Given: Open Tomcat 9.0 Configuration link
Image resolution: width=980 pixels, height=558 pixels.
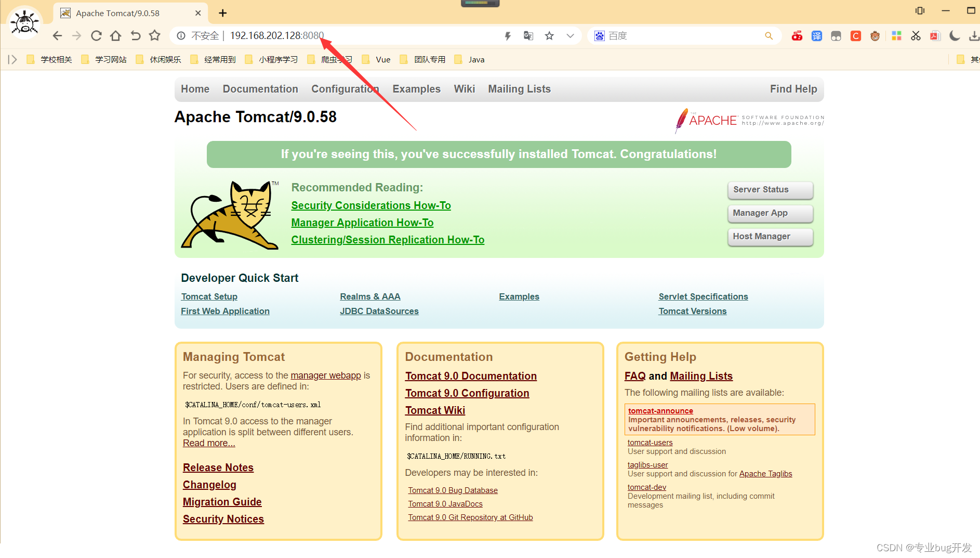Looking at the screenshot, I should [467, 393].
